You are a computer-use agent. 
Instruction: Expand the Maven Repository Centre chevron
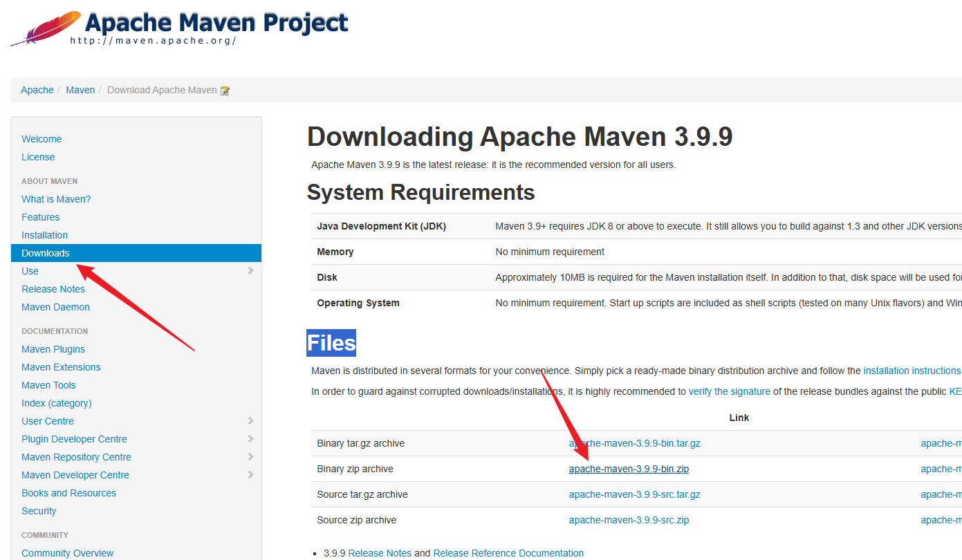tap(250, 456)
